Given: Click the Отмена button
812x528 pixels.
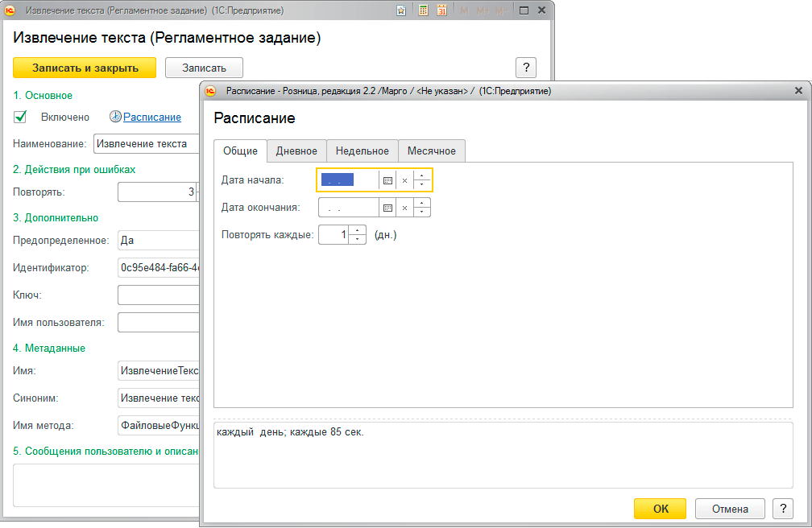Looking at the screenshot, I should pyautogui.click(x=728, y=508).
